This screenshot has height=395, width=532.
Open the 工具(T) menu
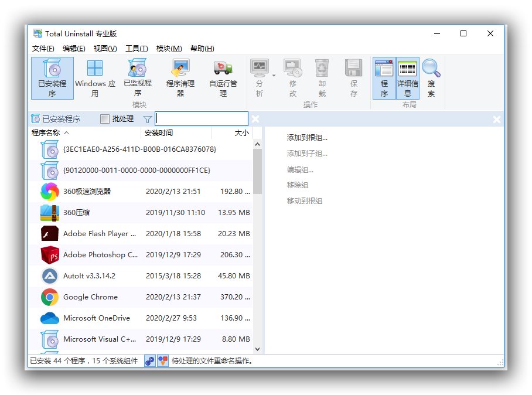(x=137, y=49)
